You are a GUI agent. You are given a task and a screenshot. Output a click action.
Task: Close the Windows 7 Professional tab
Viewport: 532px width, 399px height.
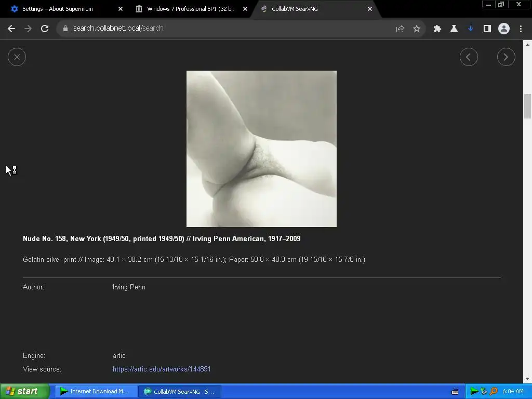[x=245, y=9]
